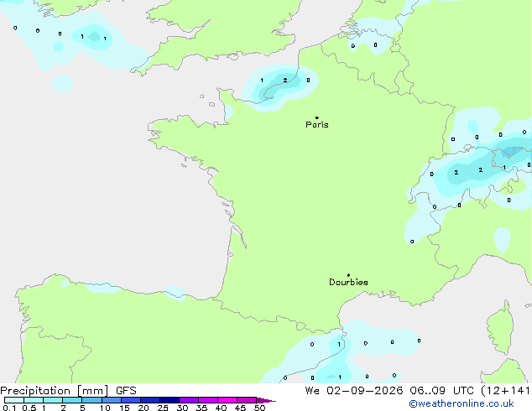Select the Paris location dot marker

click(x=317, y=117)
